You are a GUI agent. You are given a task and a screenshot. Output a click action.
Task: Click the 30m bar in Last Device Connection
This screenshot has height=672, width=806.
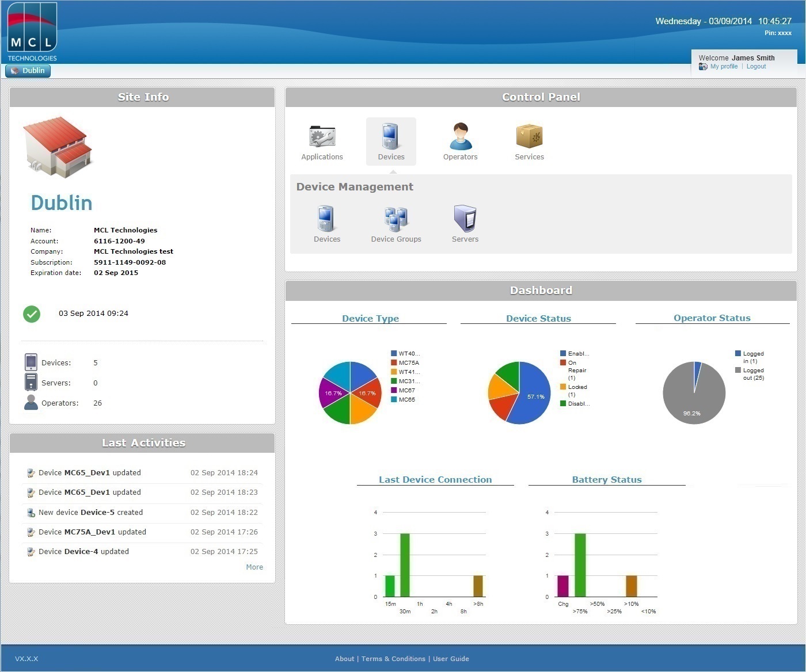(x=405, y=565)
